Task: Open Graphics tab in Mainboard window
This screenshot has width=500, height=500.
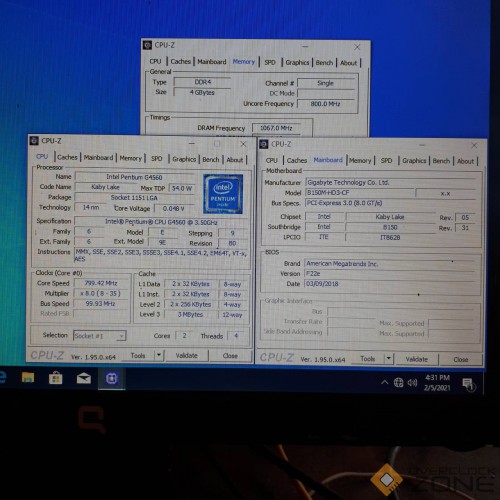Action: pos(414,161)
